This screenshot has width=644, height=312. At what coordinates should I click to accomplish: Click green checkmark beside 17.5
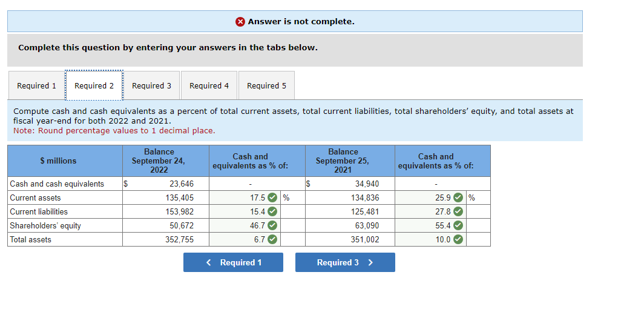pos(272,197)
